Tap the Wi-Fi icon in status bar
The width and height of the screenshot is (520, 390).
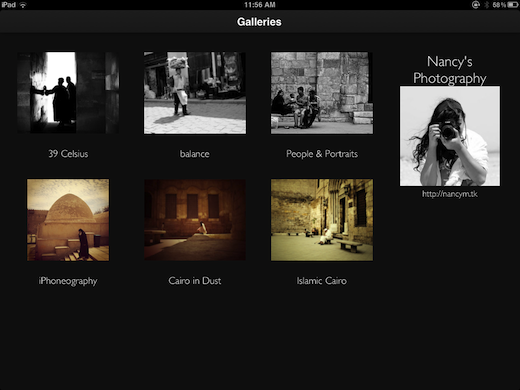(x=23, y=5)
